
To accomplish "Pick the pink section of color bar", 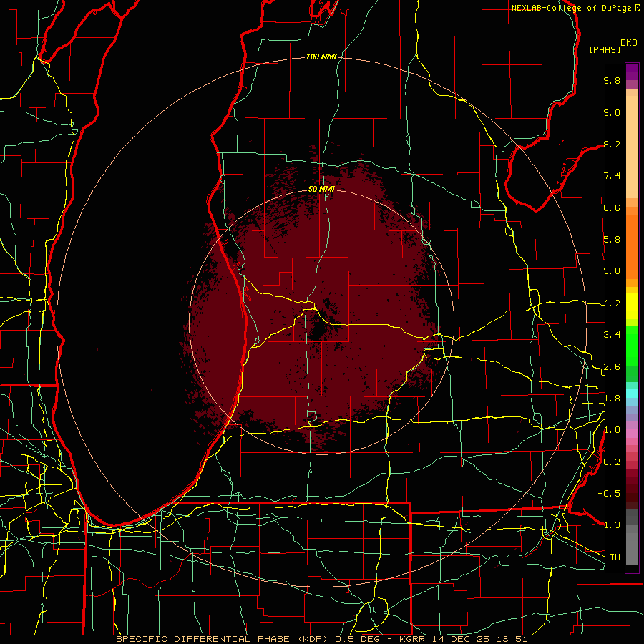I will pyautogui.click(x=632, y=434).
